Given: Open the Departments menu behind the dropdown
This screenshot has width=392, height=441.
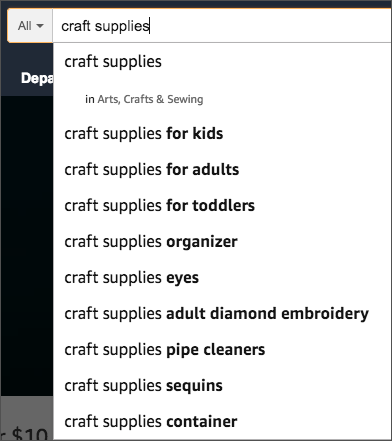Looking at the screenshot, I should [x=37, y=79].
